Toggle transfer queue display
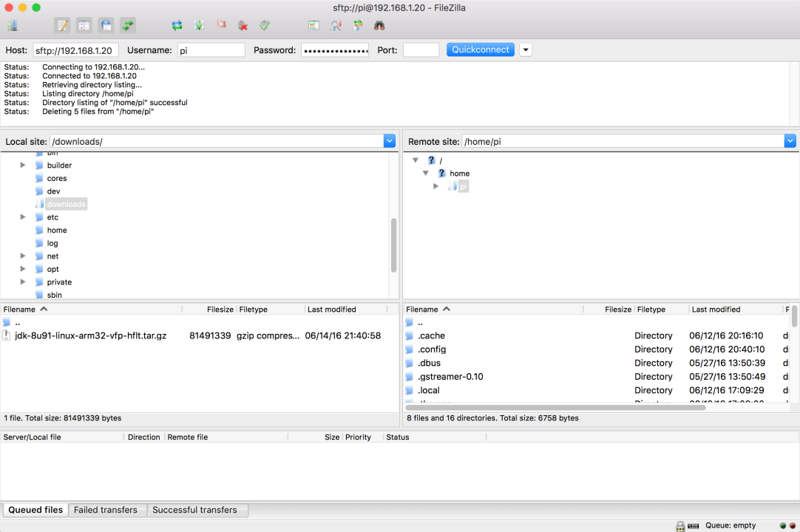This screenshot has height=532, width=800. coord(128,25)
